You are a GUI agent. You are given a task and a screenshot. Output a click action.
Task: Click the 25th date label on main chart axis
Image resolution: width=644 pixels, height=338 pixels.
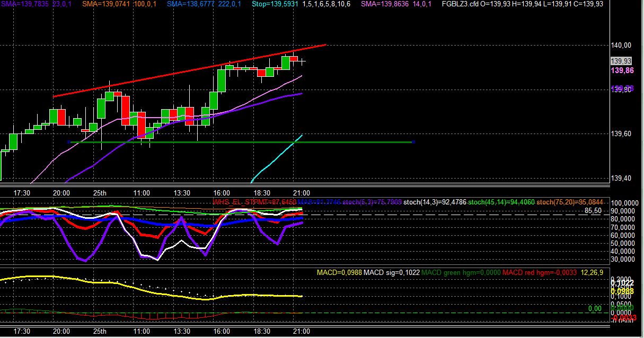point(100,192)
